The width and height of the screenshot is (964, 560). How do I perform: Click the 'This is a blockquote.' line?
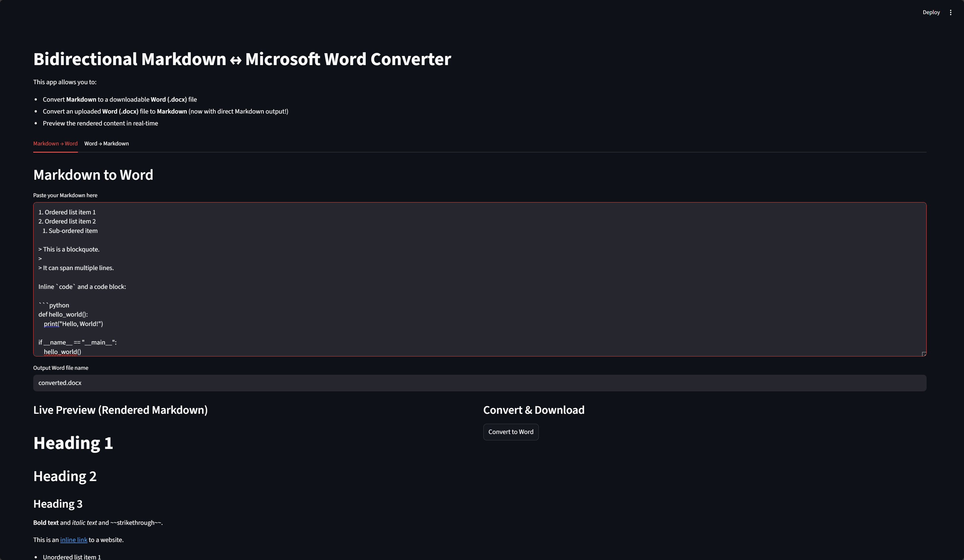point(71,249)
